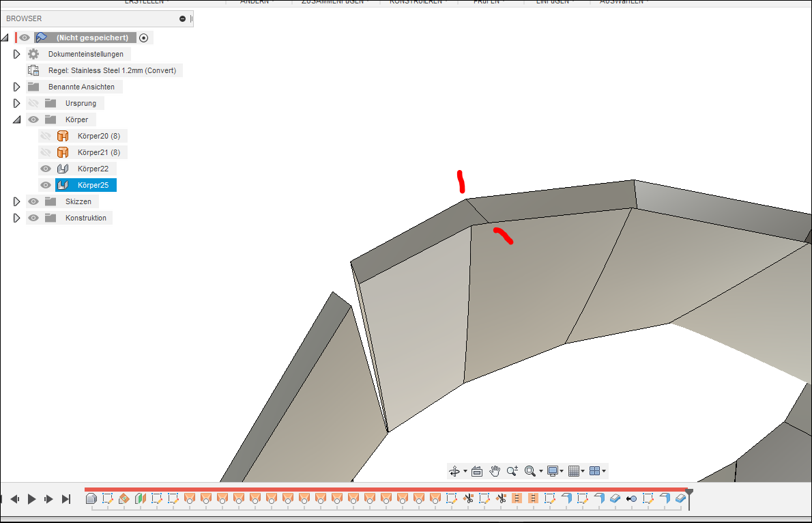Hide the Körper25 body
This screenshot has height=523, width=812.
(x=45, y=184)
